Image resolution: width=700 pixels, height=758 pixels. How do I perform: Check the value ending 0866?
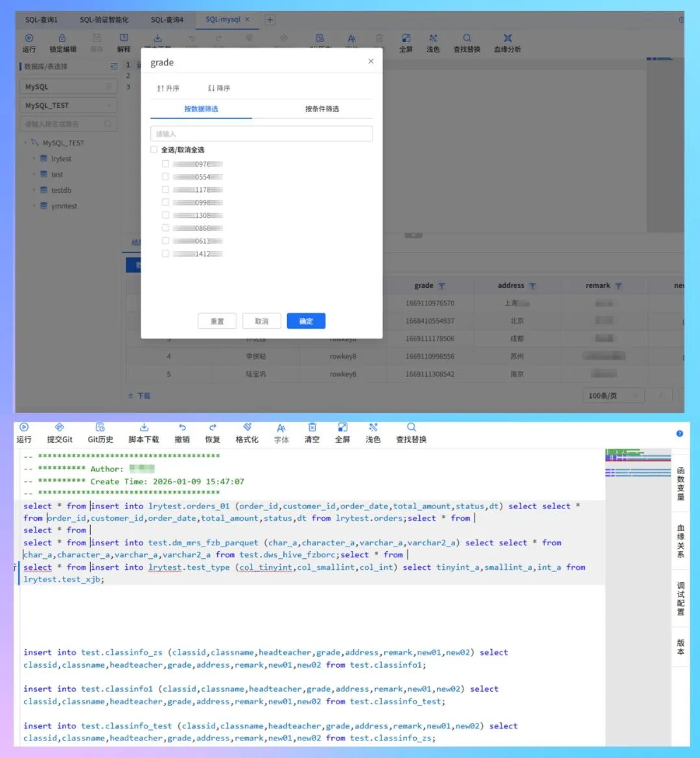click(166, 228)
